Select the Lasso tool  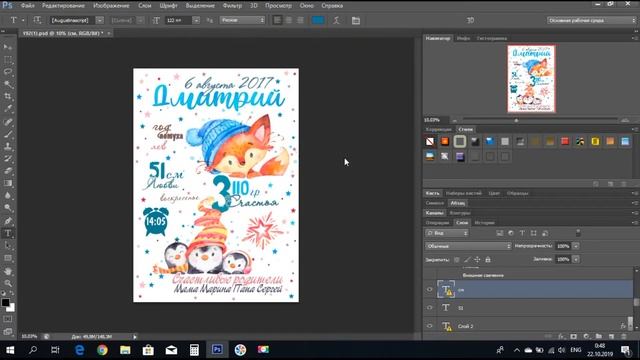(8, 72)
